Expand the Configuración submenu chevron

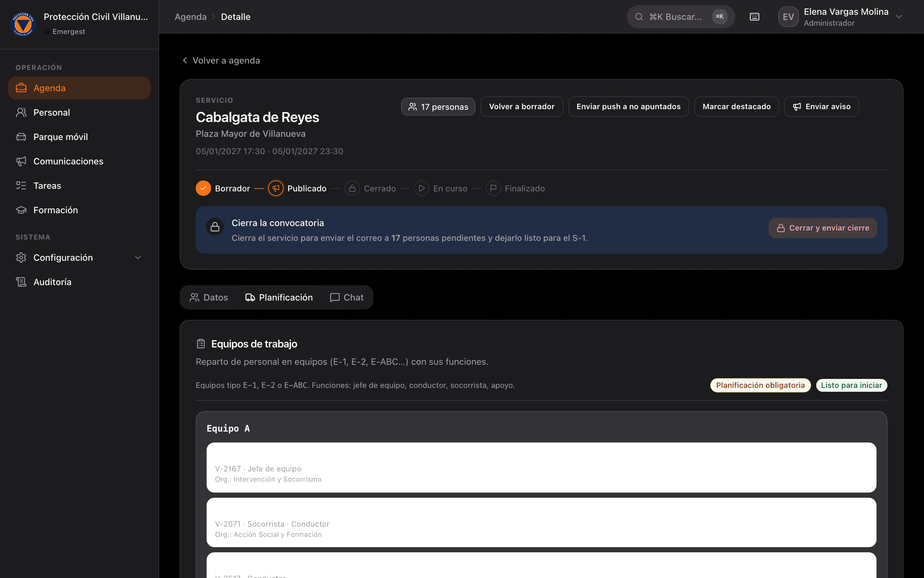point(138,258)
